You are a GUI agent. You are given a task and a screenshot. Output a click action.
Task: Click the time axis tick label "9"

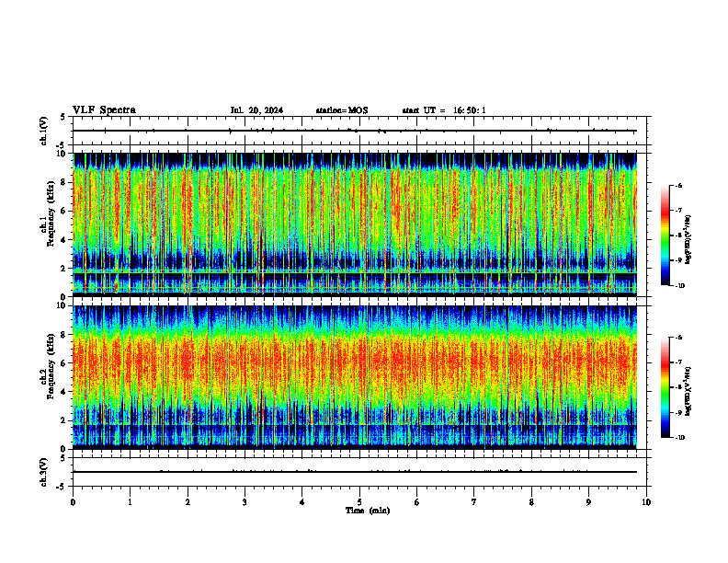point(588,502)
